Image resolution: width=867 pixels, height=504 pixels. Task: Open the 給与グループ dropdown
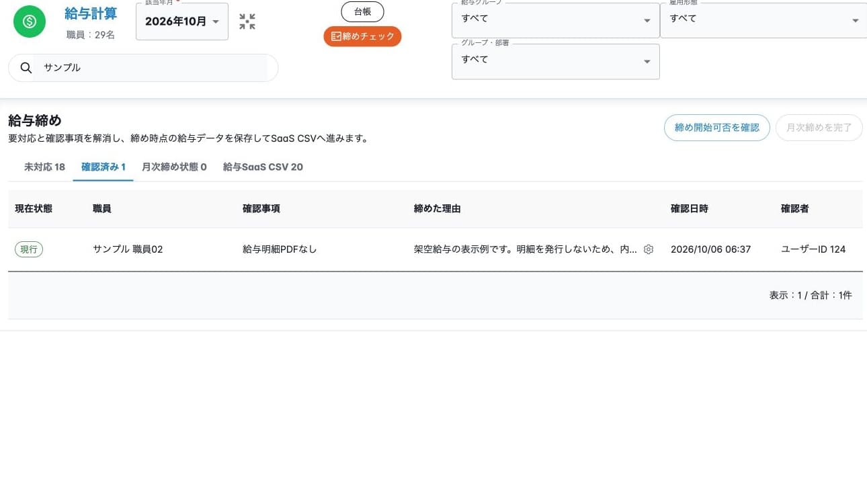pos(555,20)
